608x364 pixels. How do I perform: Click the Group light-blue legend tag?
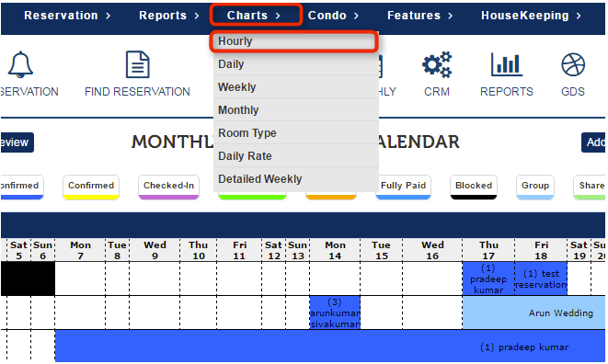[x=535, y=188]
